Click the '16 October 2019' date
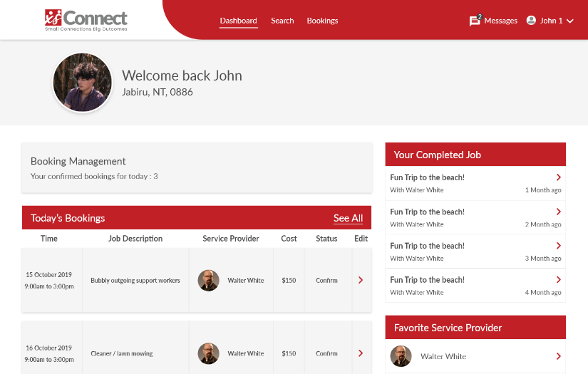This screenshot has width=588, height=374. (48, 348)
